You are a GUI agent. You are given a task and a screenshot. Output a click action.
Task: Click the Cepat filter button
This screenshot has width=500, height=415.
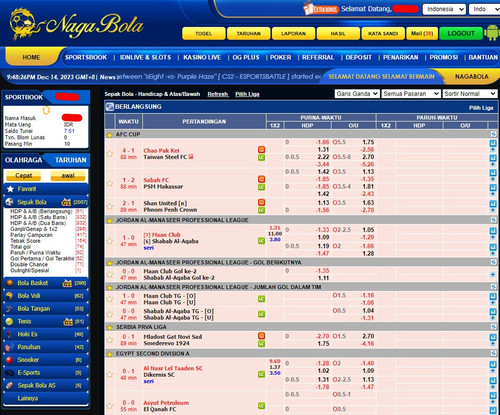pyautogui.click(x=23, y=175)
